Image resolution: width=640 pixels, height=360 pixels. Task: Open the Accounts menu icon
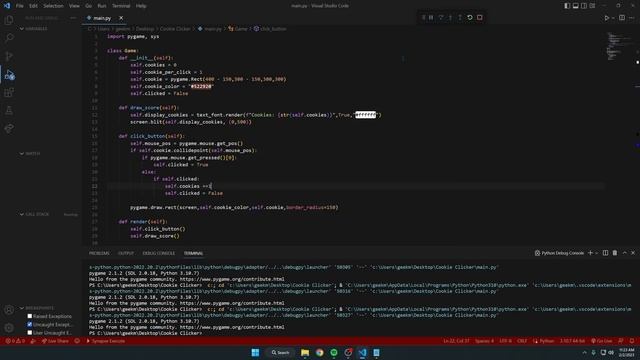9,310
